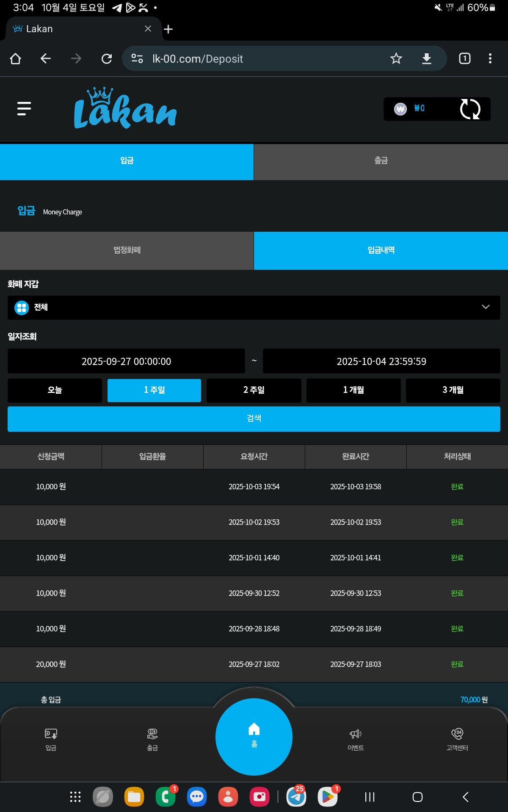
Task: Open the Telegram app from the taskbar
Action: (296, 797)
